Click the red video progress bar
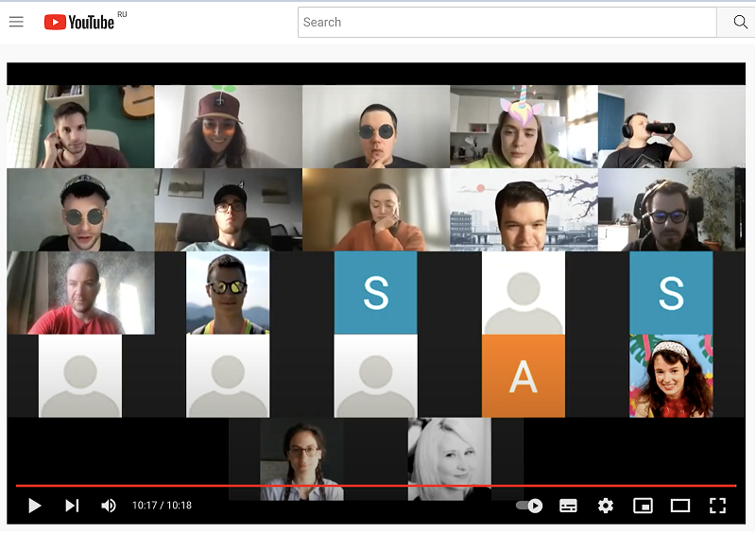 [x=376, y=486]
